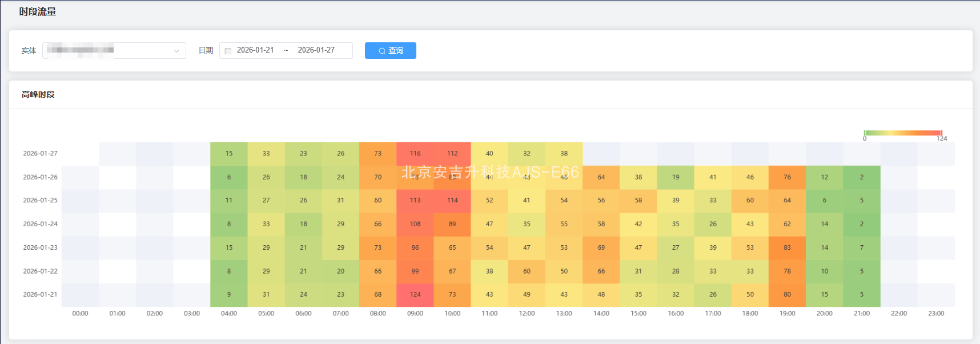The width and height of the screenshot is (980, 344).
Task: Click the dropdown arrow in 实体 selector
Action: click(176, 51)
